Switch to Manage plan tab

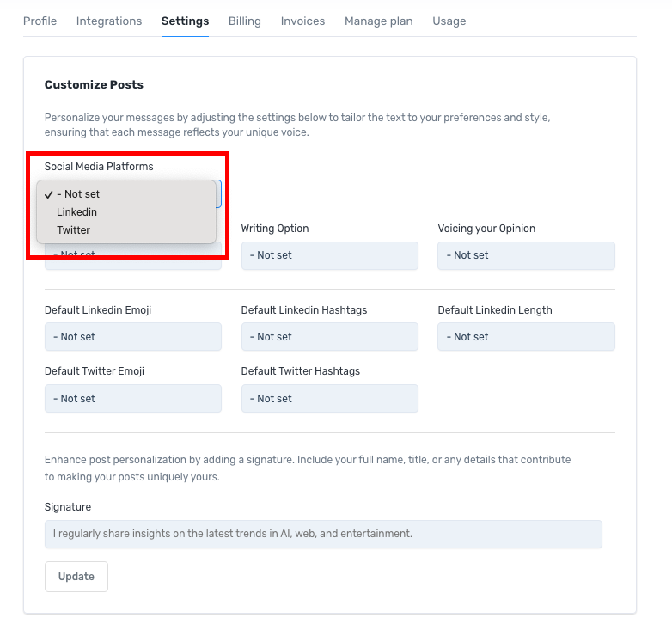pyautogui.click(x=378, y=21)
